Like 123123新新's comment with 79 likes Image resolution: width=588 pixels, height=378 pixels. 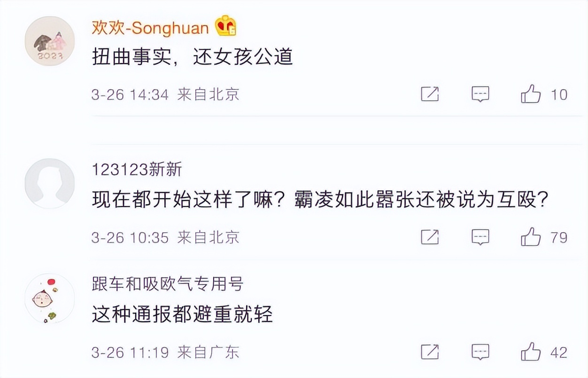532,237
